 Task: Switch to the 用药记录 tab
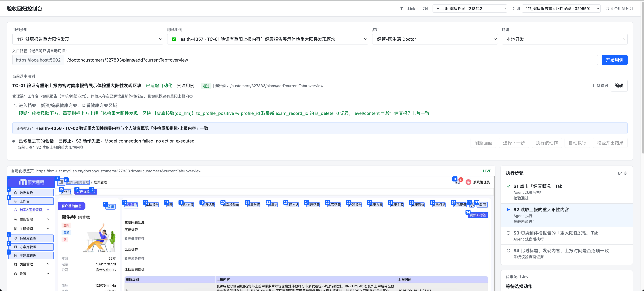pyautogui.click(x=313, y=205)
